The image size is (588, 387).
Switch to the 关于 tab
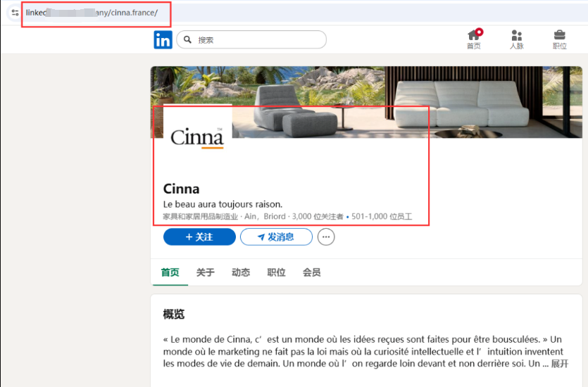[205, 272]
